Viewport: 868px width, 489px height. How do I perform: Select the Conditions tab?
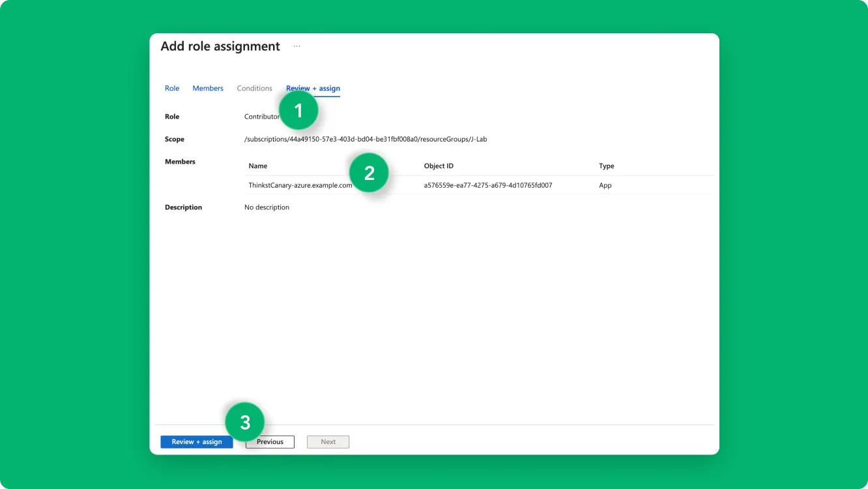(x=254, y=88)
